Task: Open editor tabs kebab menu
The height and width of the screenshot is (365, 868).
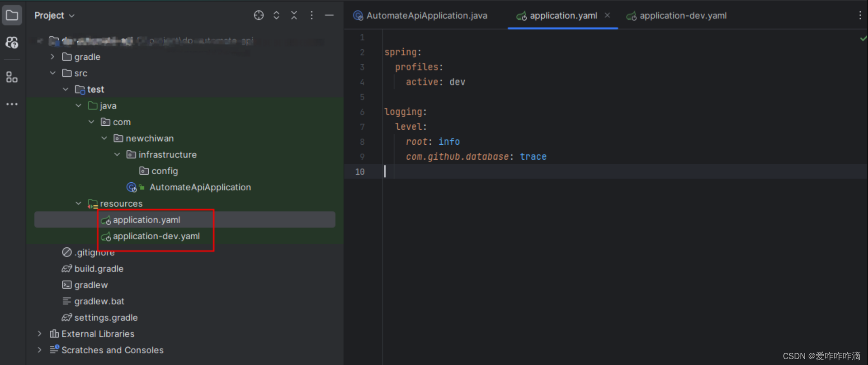Action: pos(859,15)
